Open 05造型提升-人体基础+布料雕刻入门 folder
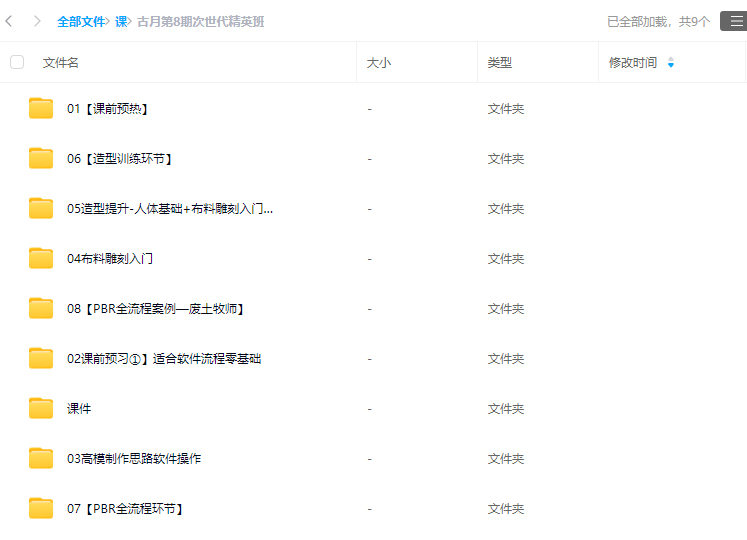Viewport: 747px width, 540px height. click(x=170, y=209)
